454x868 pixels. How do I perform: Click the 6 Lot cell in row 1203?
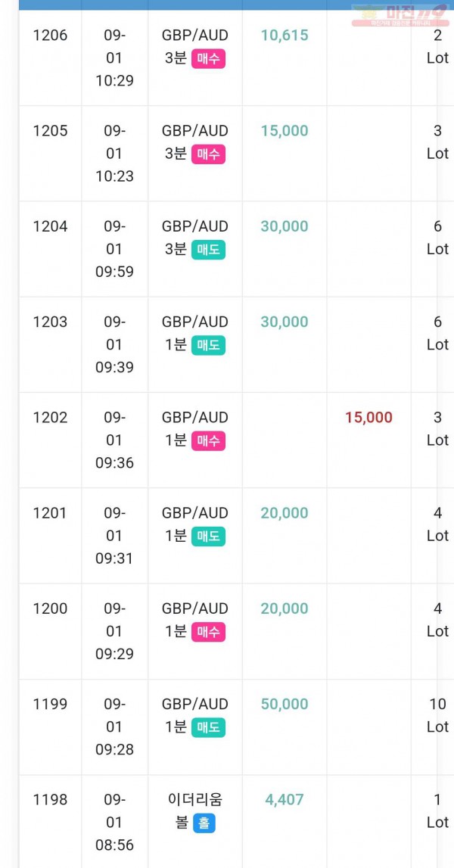click(437, 333)
